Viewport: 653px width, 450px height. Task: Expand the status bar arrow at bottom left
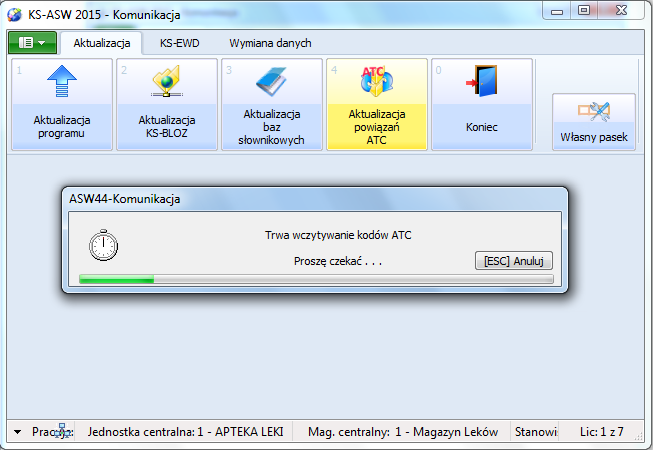point(17,432)
